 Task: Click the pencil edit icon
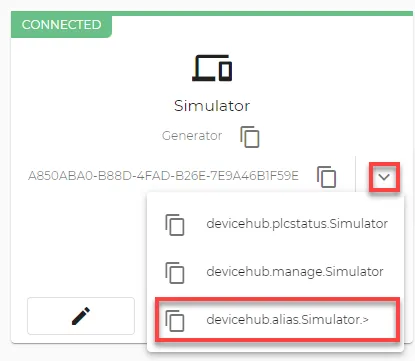tap(81, 316)
